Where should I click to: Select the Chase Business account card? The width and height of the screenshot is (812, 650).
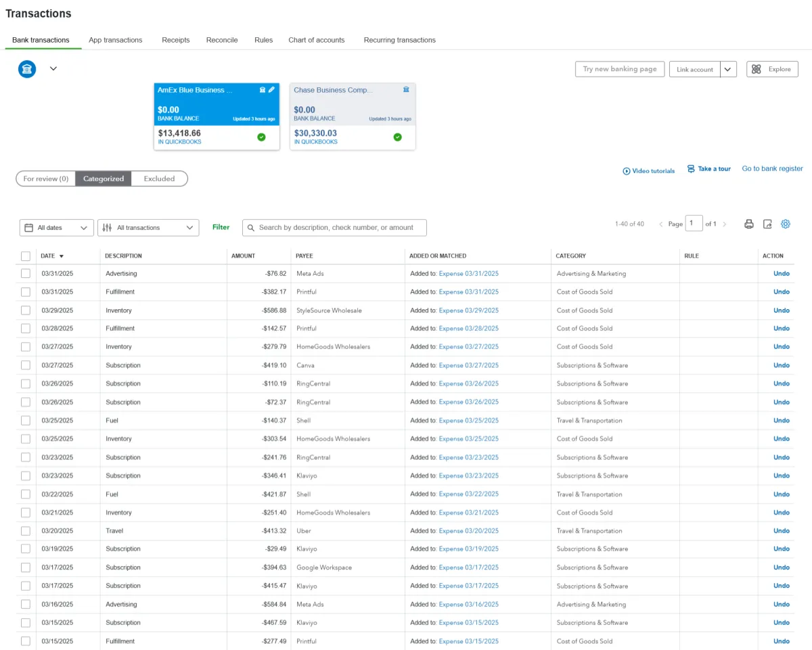click(x=353, y=116)
